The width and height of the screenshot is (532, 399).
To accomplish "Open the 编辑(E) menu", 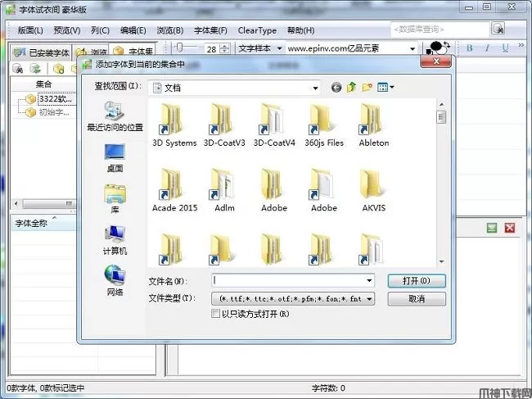I will coord(133,30).
